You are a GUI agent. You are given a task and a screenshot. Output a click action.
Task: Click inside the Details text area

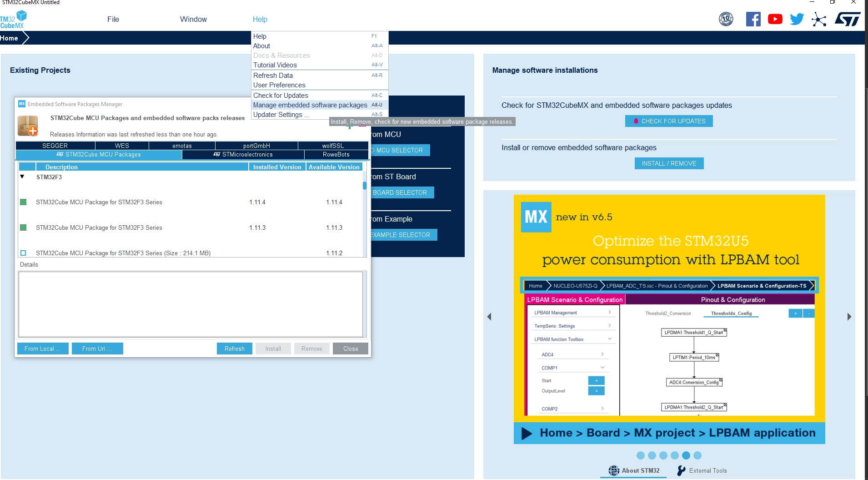pyautogui.click(x=191, y=304)
